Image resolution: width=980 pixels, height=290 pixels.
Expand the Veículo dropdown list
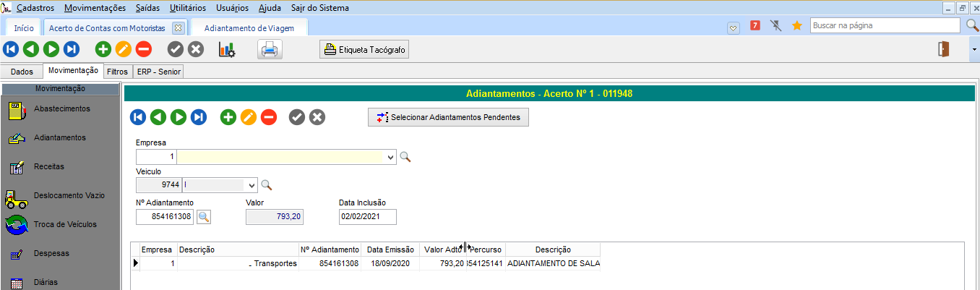coord(252,185)
